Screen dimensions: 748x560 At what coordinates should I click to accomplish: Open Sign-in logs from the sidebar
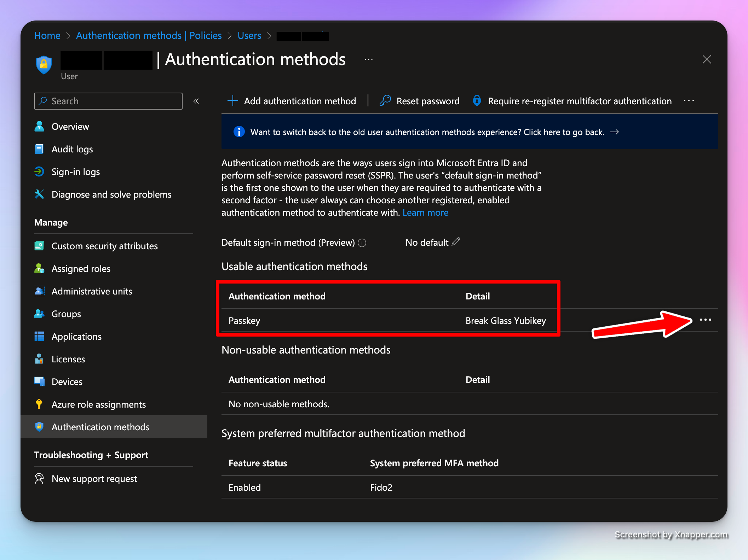tap(75, 172)
